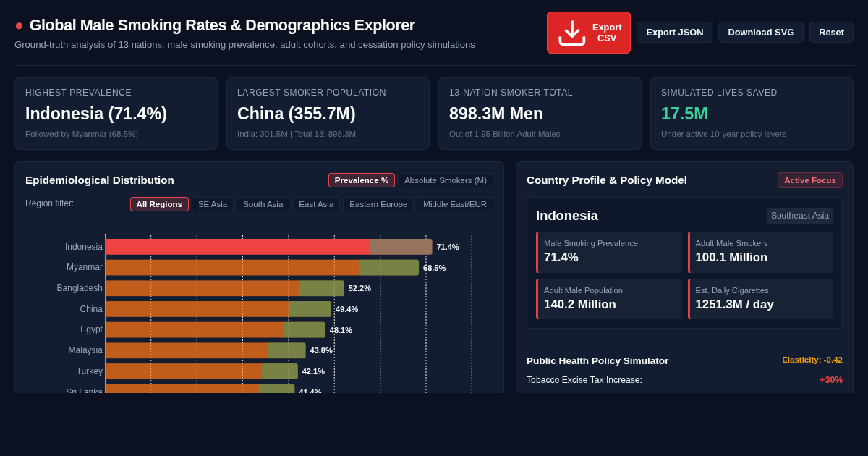Select the Bangladesh bar in chart

[225, 288]
